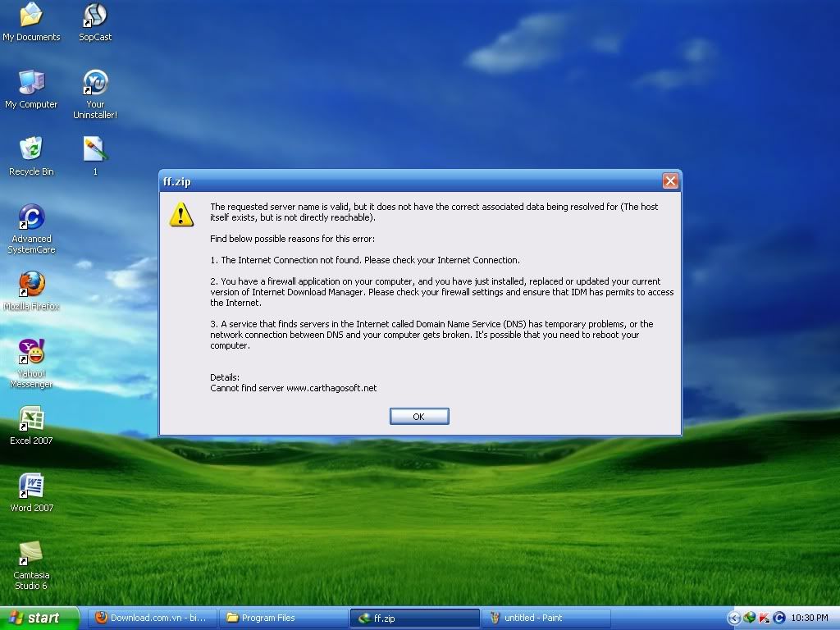Switch to untitled - Paint taskbar item
Viewport: 840px width, 630px height.
coord(546,618)
